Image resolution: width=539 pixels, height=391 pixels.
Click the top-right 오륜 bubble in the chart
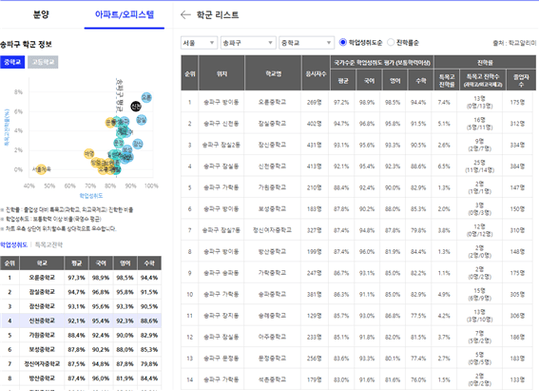(x=146, y=97)
